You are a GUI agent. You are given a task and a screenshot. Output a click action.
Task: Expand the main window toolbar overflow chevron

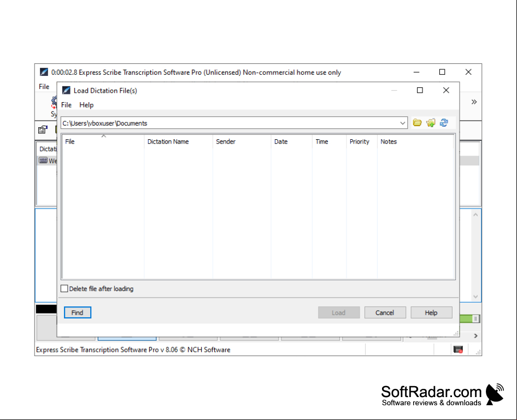coord(474,102)
